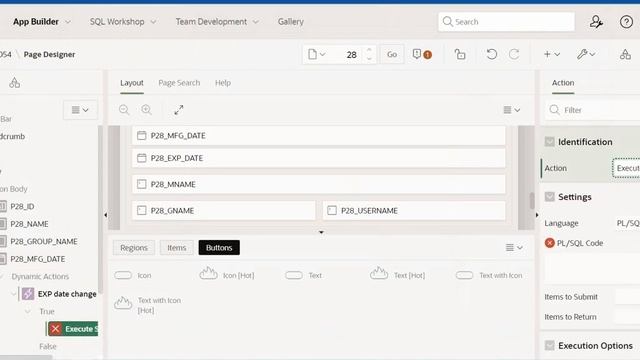640x360 pixels.
Task: Pick the Icon [Hot] button template
Action: pos(227,274)
